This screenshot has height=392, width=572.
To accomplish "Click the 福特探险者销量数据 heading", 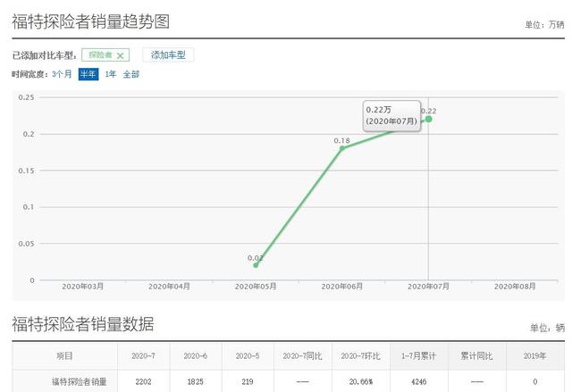I will [x=83, y=324].
